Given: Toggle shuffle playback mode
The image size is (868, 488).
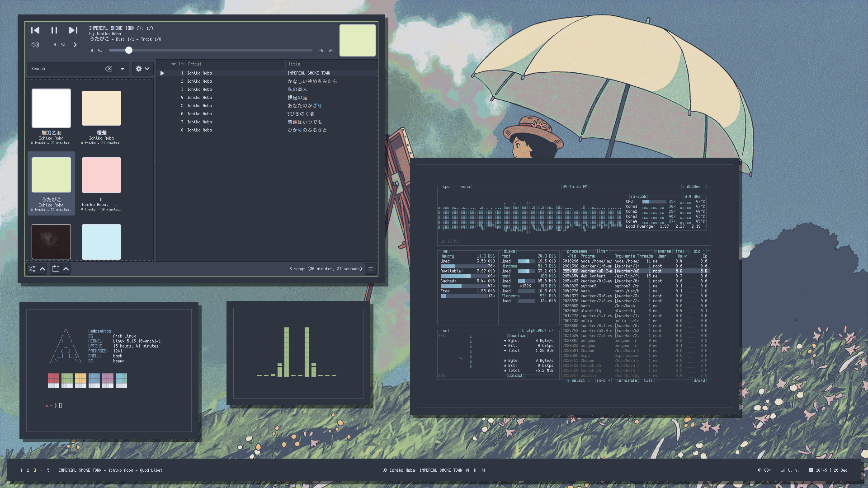Looking at the screenshot, I should (32, 269).
